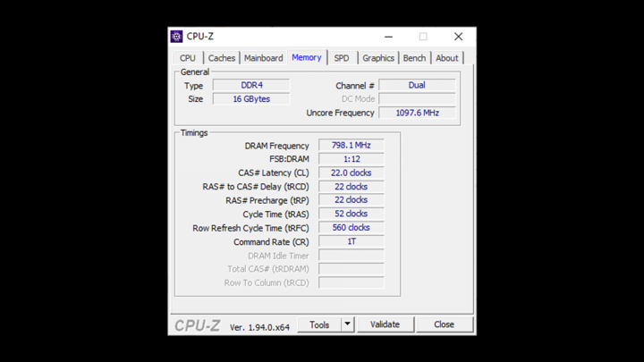Click the DRAM Frequency label
This screenshot has height=362, width=644.
coord(276,146)
